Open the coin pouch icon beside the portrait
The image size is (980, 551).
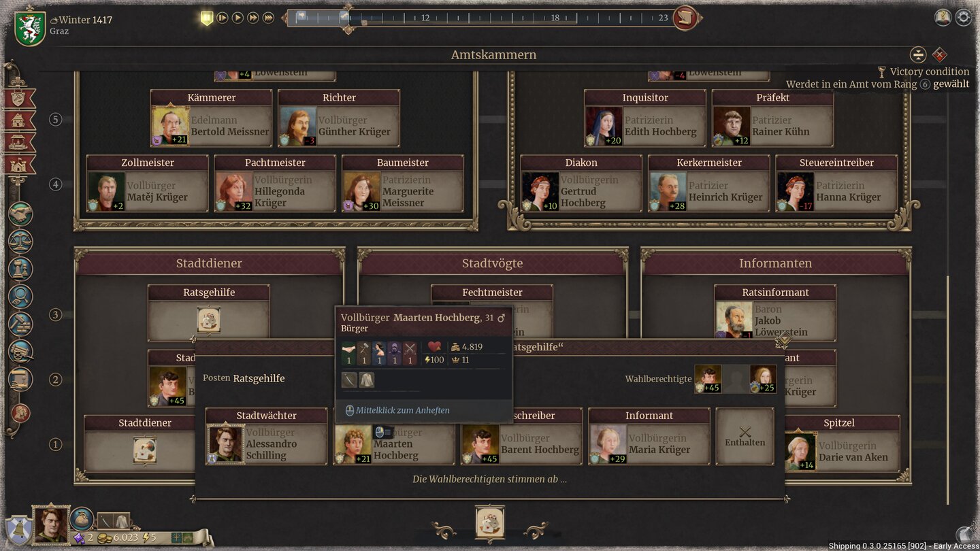tap(82, 519)
